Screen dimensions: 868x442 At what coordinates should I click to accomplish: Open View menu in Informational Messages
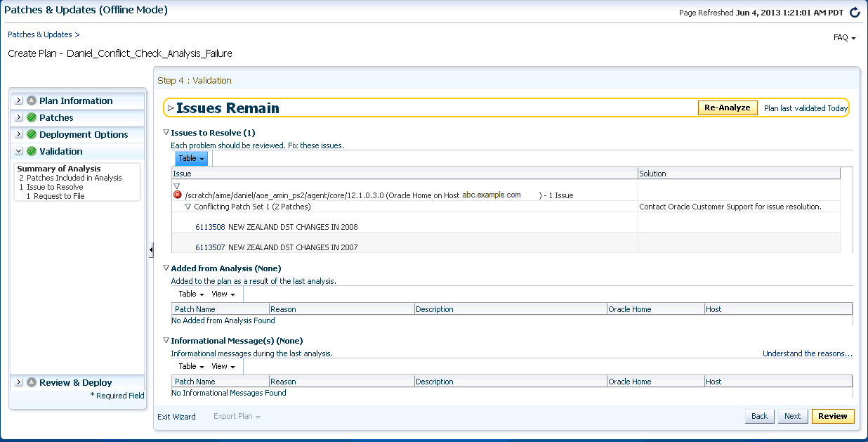(x=223, y=367)
